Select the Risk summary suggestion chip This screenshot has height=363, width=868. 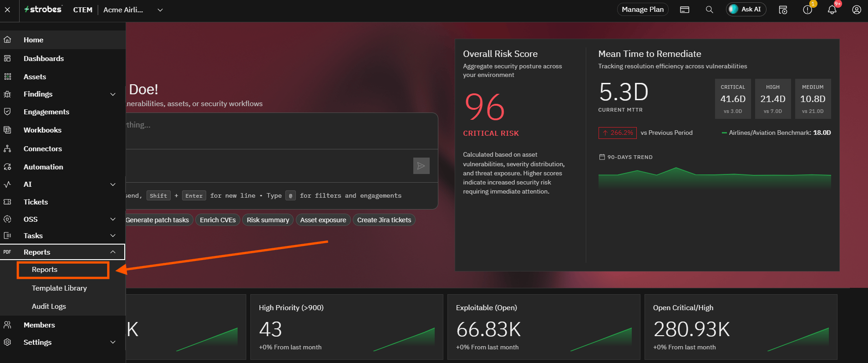click(268, 220)
